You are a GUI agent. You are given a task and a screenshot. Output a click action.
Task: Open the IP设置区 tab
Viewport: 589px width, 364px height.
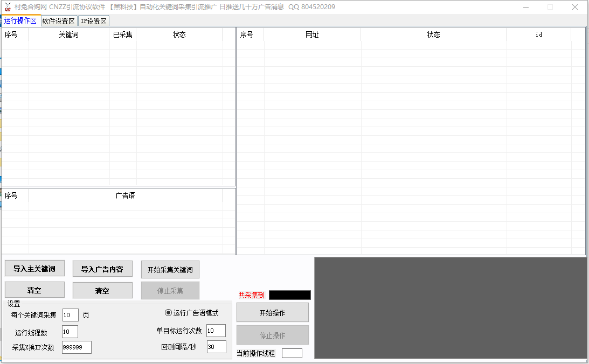(x=94, y=21)
